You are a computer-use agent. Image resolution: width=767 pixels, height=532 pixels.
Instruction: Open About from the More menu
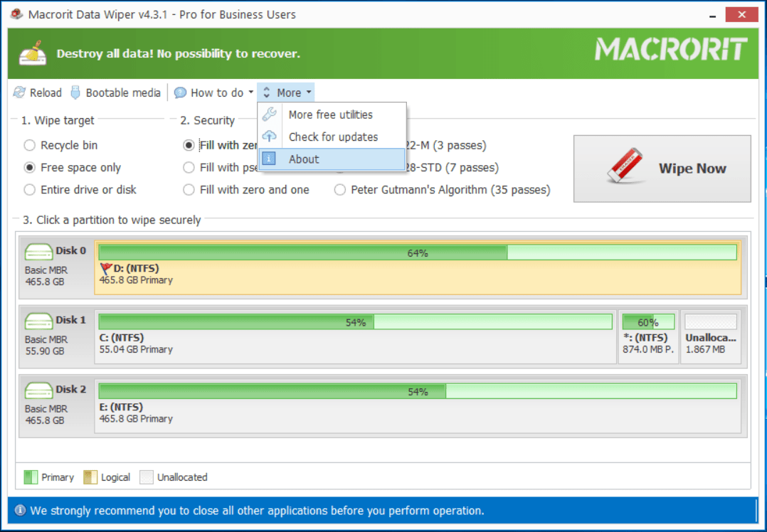pyautogui.click(x=304, y=159)
